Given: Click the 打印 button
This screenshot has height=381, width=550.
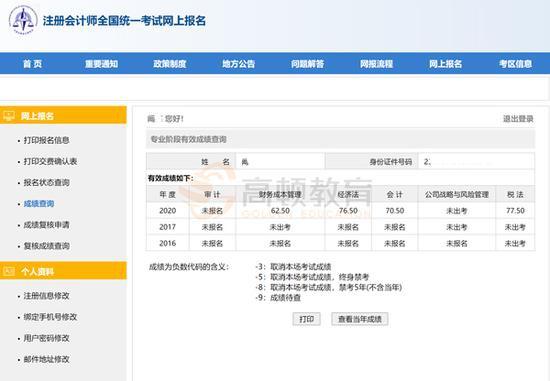Looking at the screenshot, I should point(307,319).
